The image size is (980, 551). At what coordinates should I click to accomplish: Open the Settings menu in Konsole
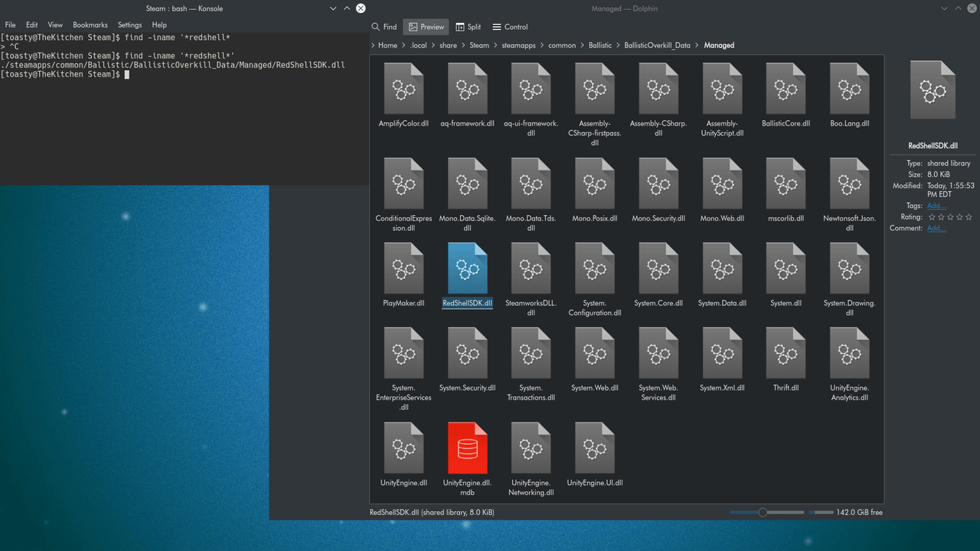click(129, 24)
